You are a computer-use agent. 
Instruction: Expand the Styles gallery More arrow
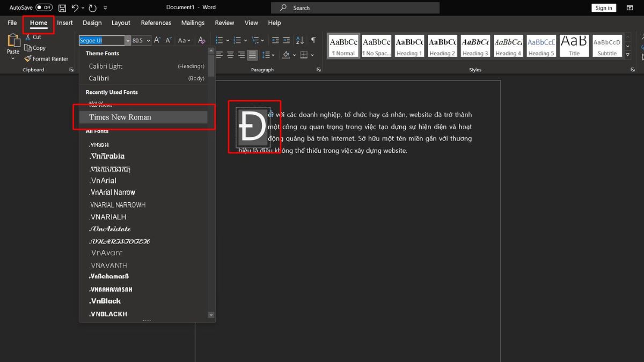pyautogui.click(x=627, y=55)
